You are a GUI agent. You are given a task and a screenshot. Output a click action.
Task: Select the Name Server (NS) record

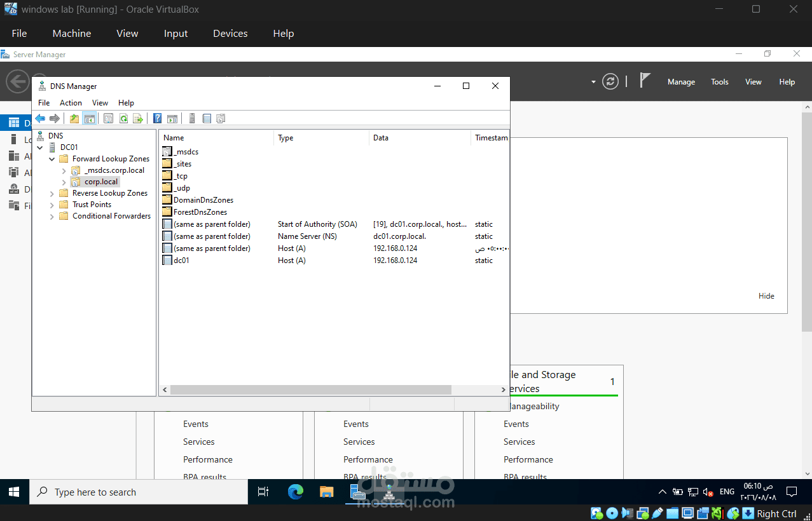coord(334,236)
